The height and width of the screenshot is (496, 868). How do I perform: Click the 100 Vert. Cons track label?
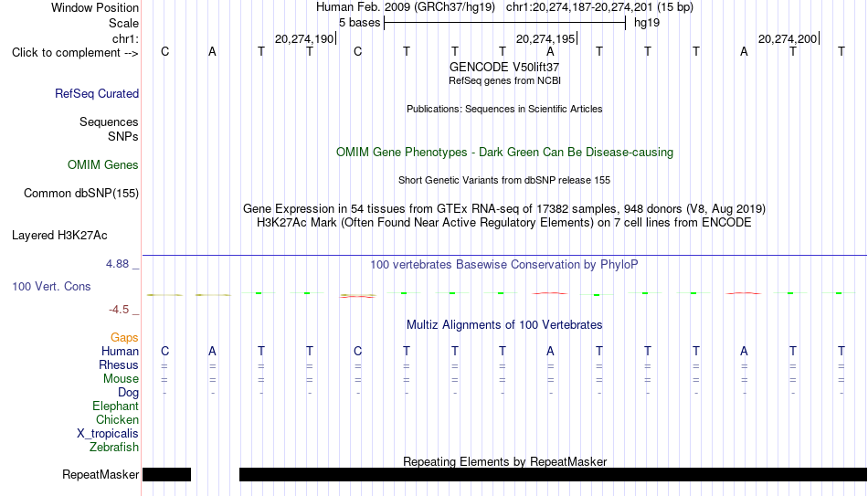[51, 286]
